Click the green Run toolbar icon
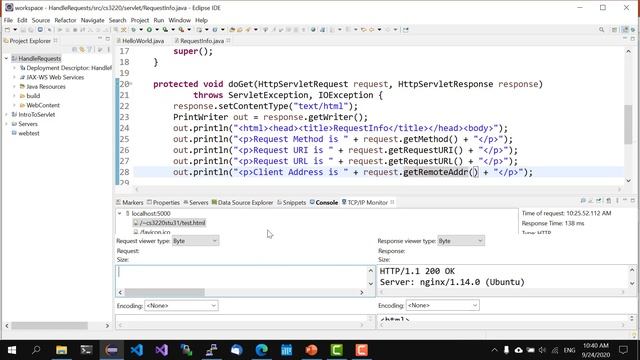 click(149, 30)
